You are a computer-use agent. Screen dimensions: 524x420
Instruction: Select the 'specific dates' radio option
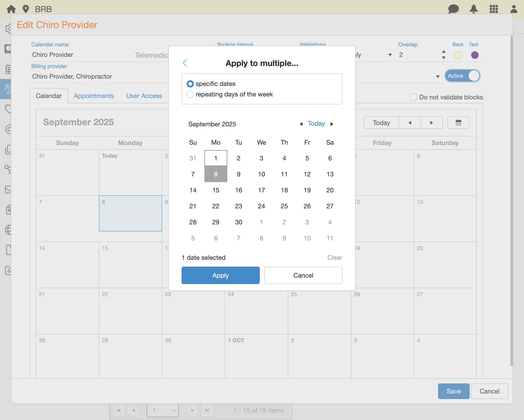click(190, 84)
